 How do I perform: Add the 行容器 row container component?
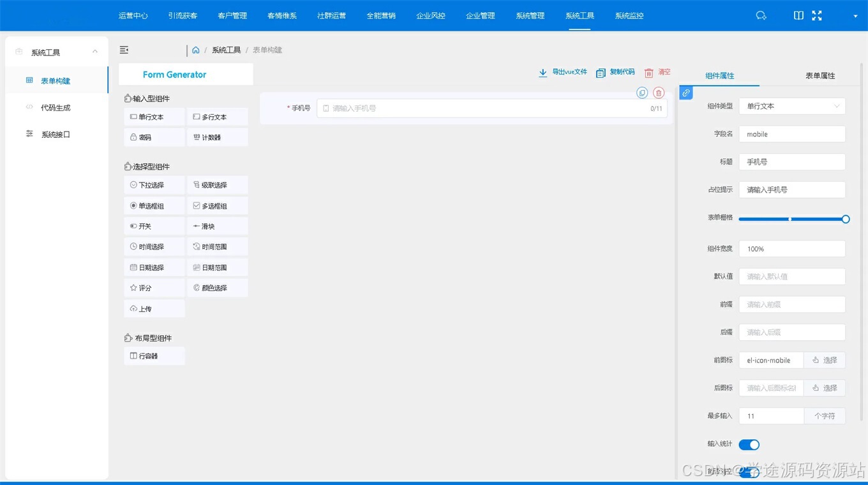tap(154, 356)
